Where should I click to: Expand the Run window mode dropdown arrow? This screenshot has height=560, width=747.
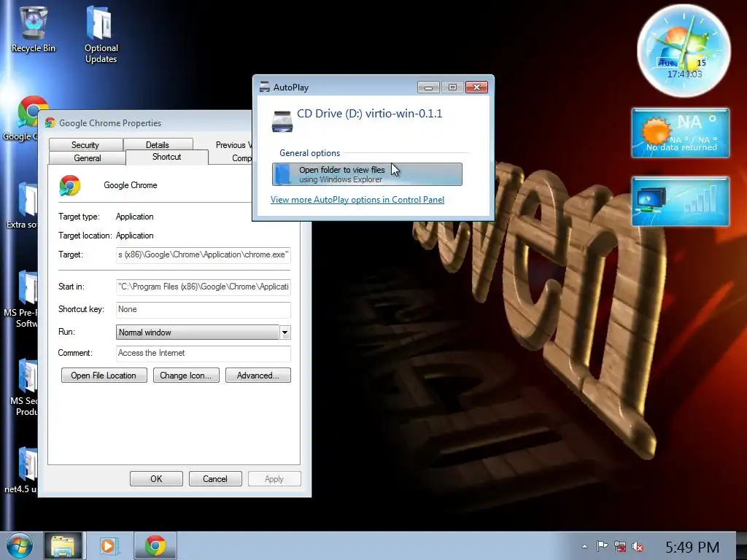click(285, 332)
